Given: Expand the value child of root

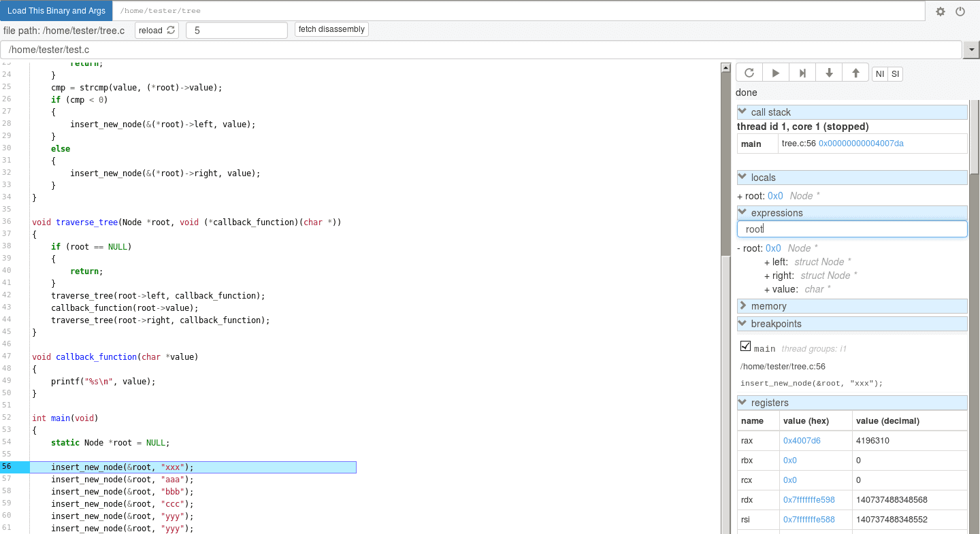Looking at the screenshot, I should click(x=767, y=289).
